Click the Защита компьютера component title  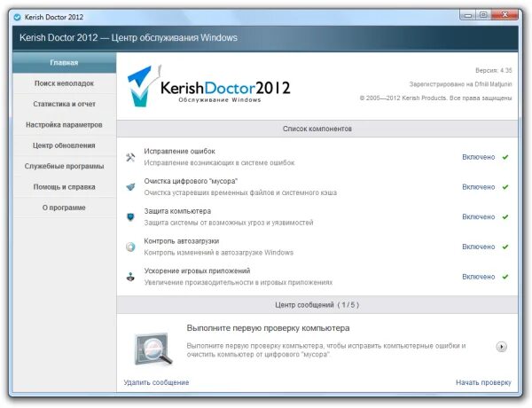pos(177,211)
